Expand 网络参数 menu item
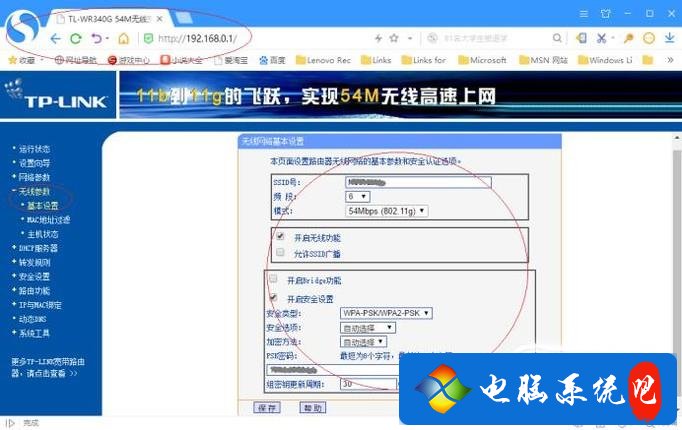 [34, 177]
